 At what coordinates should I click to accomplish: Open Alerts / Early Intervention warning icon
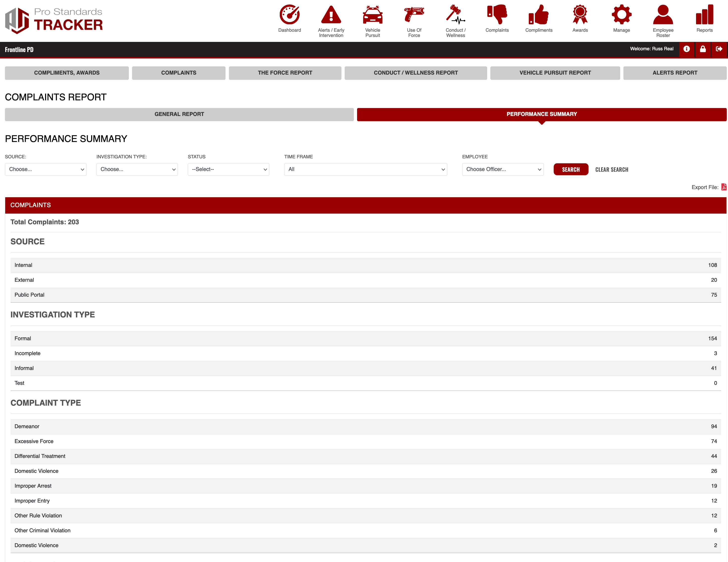(x=331, y=15)
